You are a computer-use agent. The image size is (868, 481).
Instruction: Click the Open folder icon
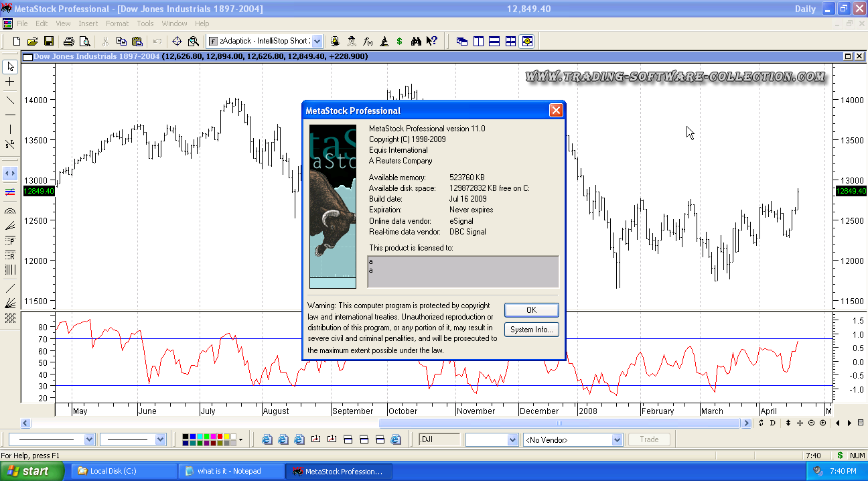(32, 41)
